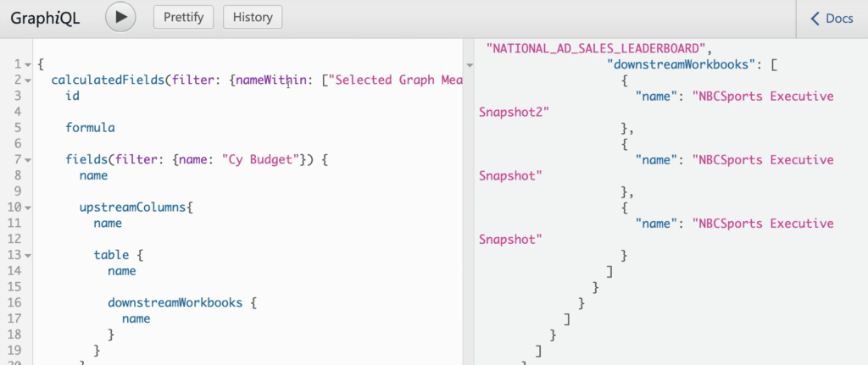Screen dimensions: 868x365
Task: Open the query History panel
Action: pyautogui.click(x=253, y=17)
